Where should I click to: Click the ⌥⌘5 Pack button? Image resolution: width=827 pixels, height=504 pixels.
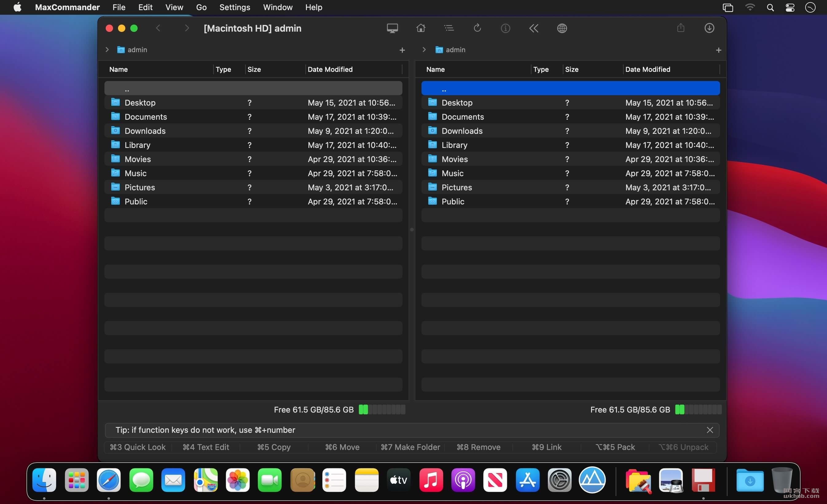pyautogui.click(x=615, y=447)
